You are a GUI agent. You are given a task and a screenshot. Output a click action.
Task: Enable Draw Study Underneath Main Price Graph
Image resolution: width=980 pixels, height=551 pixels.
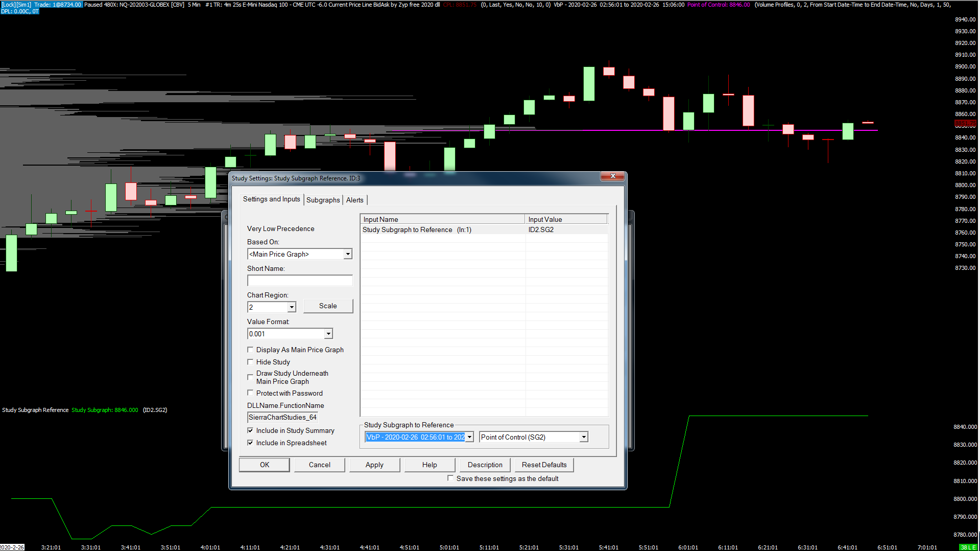pos(250,377)
